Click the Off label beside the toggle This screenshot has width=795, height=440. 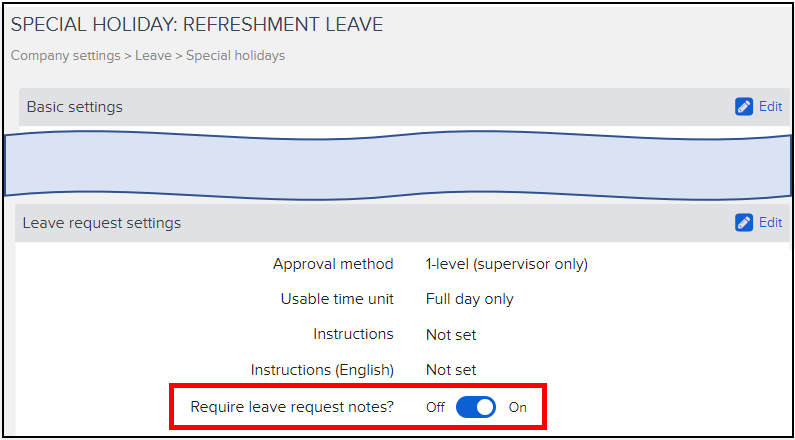(x=435, y=407)
